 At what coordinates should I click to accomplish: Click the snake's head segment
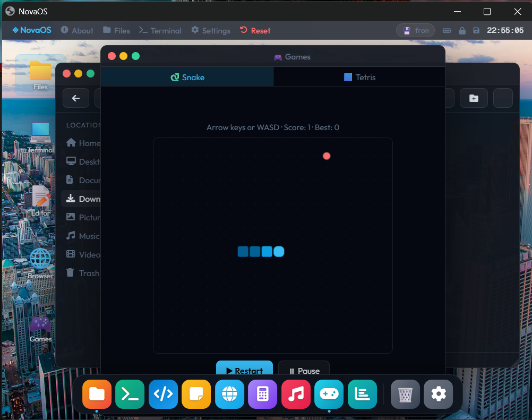tap(279, 252)
